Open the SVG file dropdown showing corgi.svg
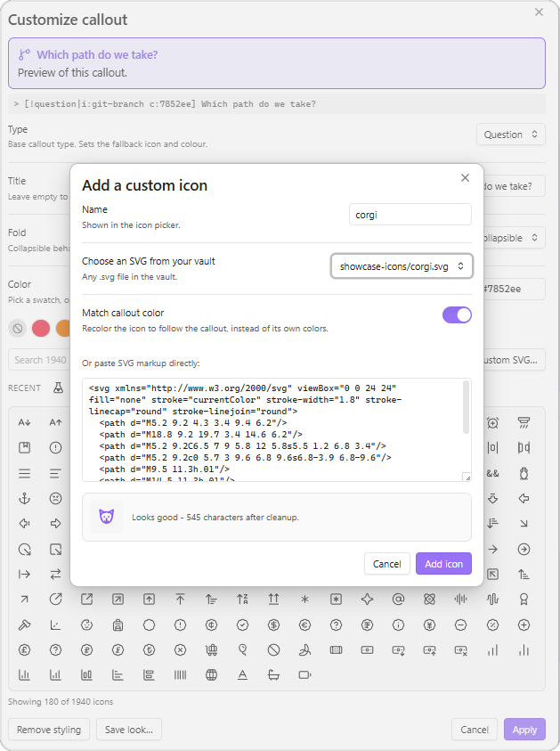This screenshot has height=751, width=560. 402,266
